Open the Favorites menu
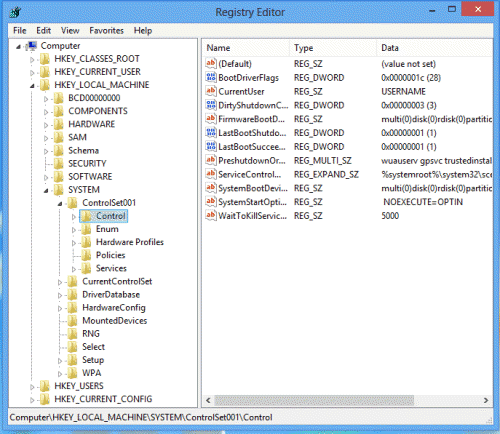 pyautogui.click(x=106, y=31)
